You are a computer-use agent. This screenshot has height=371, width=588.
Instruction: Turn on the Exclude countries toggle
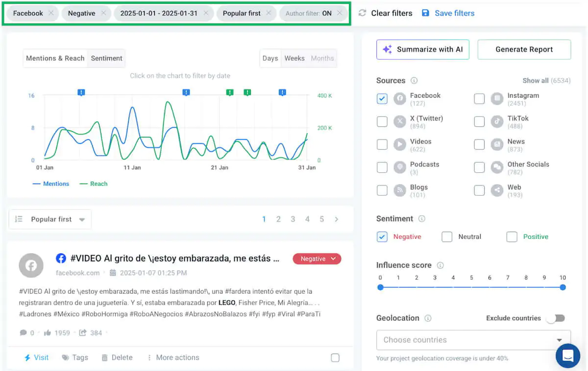tap(556, 318)
